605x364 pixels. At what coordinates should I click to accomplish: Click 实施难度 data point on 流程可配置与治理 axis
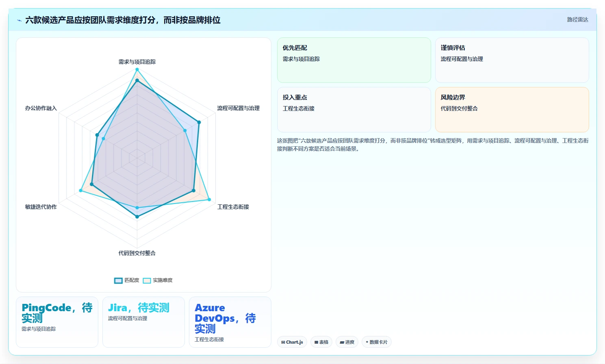click(x=185, y=130)
